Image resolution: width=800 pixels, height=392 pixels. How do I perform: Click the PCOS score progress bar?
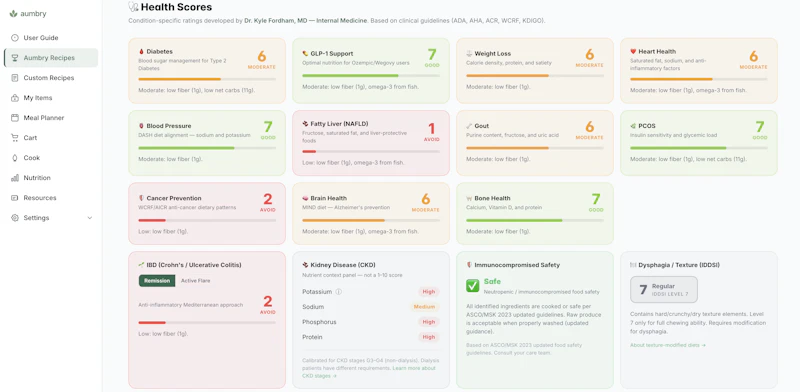tap(699, 148)
